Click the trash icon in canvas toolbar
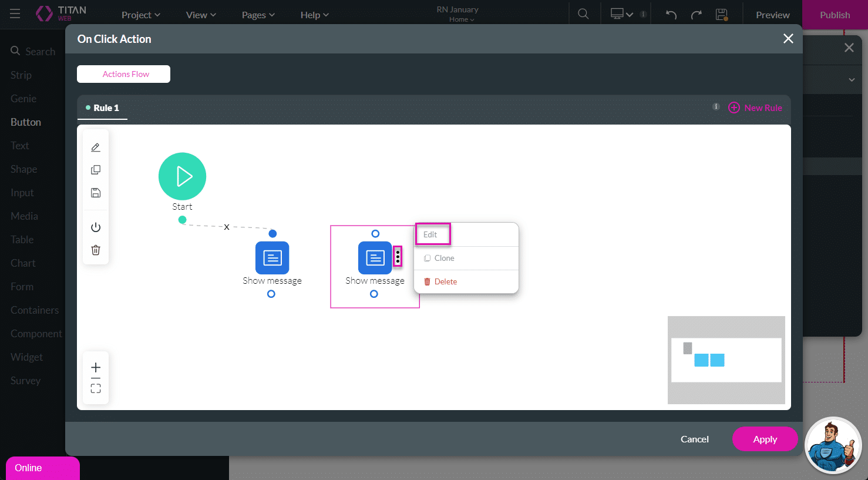Viewport: 868px width, 480px height. coord(96,250)
